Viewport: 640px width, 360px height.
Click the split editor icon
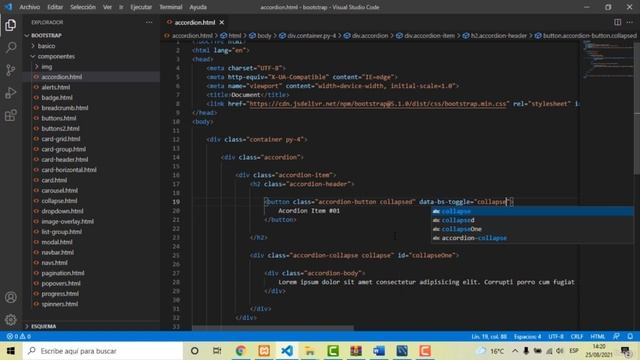(x=618, y=22)
